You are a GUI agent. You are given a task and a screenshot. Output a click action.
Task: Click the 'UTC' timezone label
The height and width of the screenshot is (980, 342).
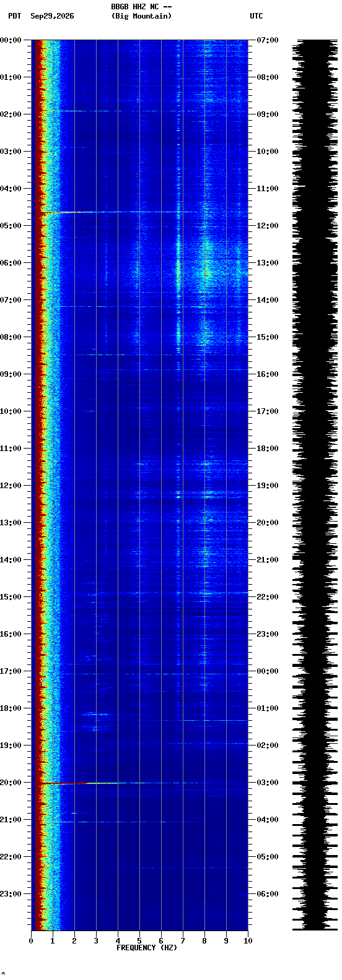tap(256, 16)
